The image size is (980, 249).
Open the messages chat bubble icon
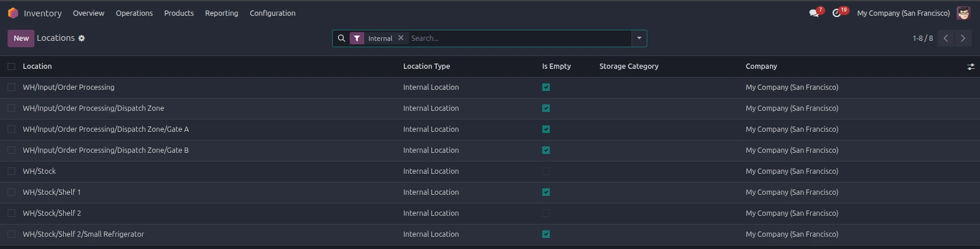[x=814, y=13]
